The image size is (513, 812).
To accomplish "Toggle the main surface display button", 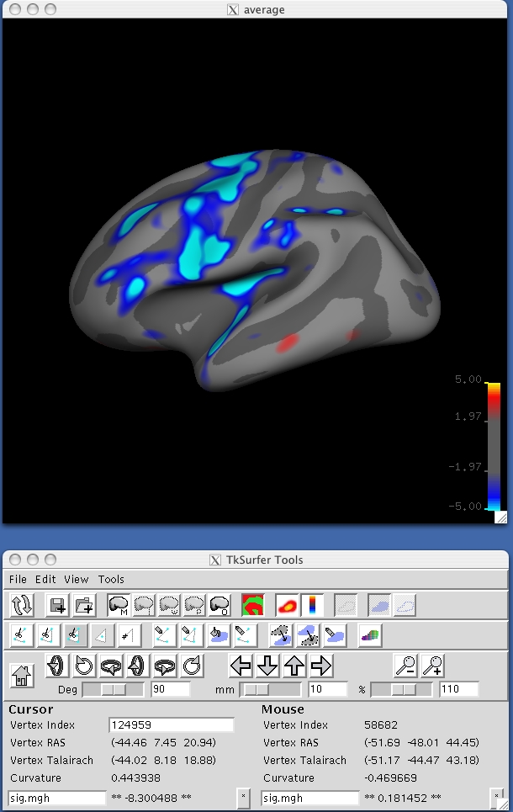I will [x=119, y=605].
